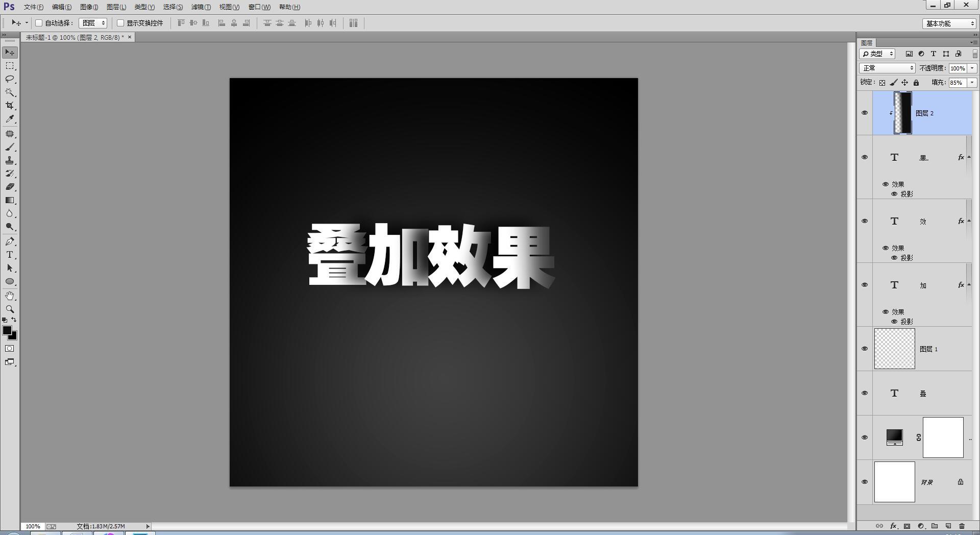Enable 显示变换控件 checkbox

pos(120,23)
